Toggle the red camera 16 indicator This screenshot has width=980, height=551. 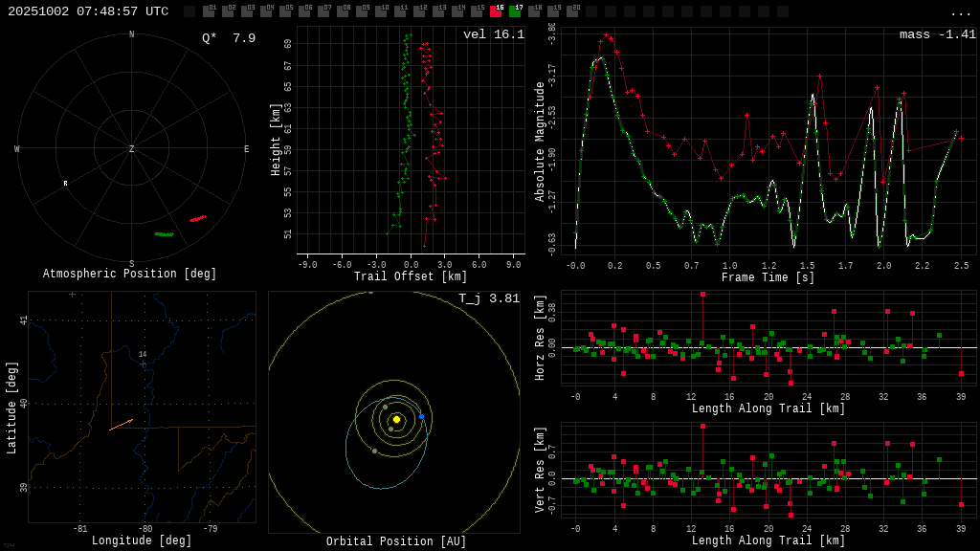496,11
